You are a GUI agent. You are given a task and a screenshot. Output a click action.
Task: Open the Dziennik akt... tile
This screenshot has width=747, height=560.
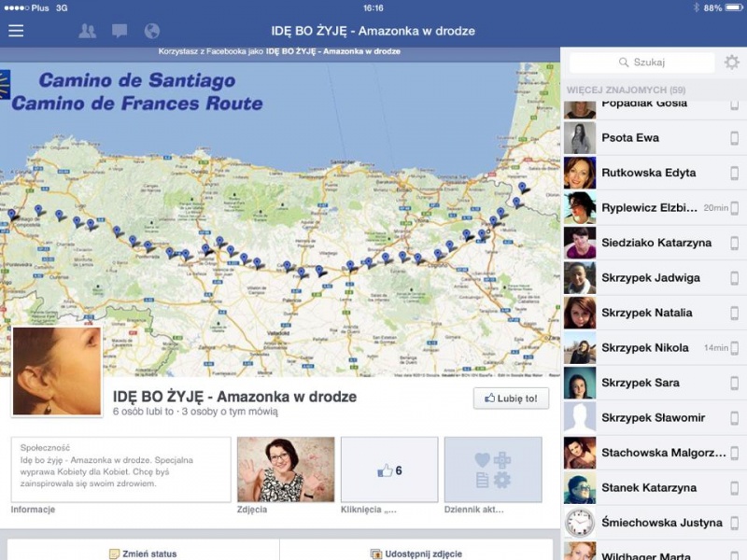(x=493, y=469)
